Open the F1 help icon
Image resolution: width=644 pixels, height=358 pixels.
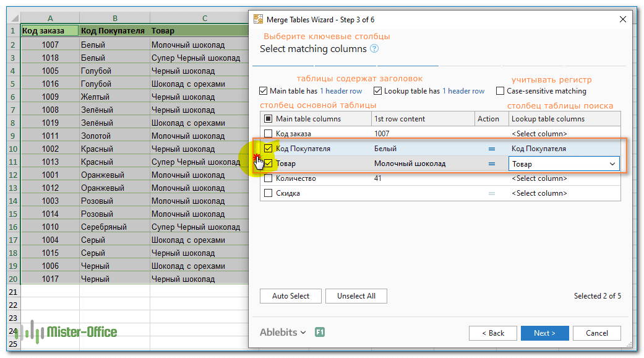click(320, 332)
